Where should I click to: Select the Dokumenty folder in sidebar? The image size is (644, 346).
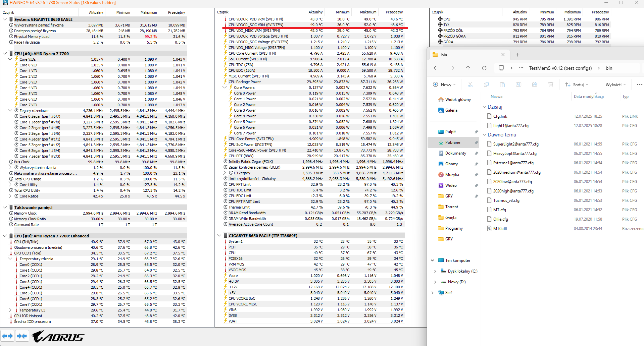tap(455, 153)
